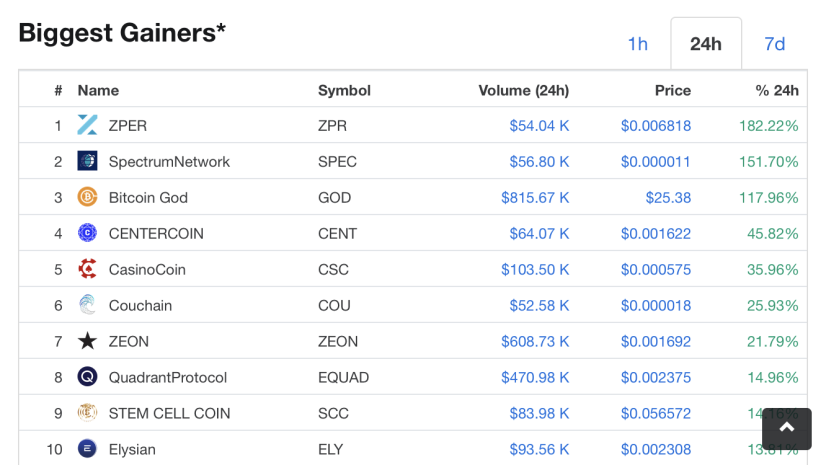
Task: Click the Couchain wave logo icon
Action: (87, 305)
